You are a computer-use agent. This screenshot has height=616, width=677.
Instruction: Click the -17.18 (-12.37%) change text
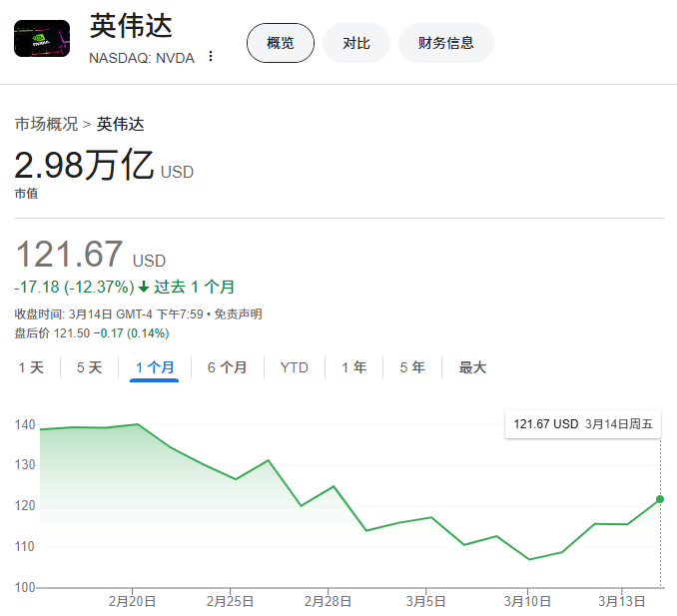pos(74,287)
